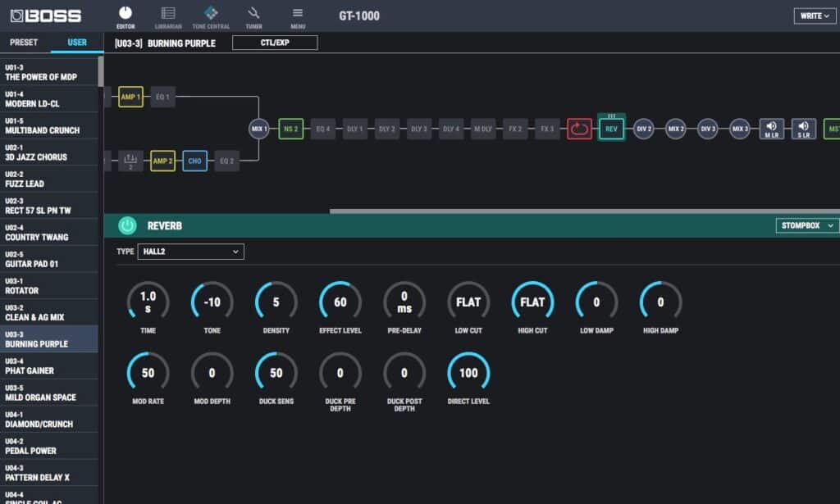Select the NS 2 block

pos(291,129)
